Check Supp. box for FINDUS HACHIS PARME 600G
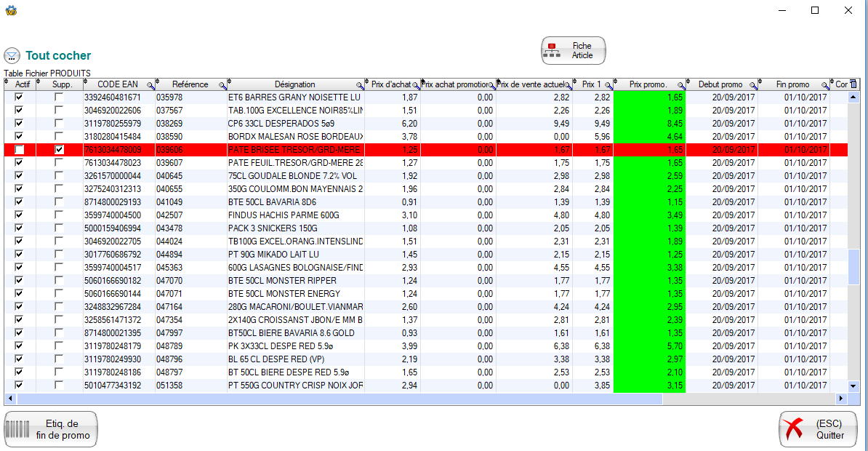The image size is (868, 451). click(x=59, y=215)
